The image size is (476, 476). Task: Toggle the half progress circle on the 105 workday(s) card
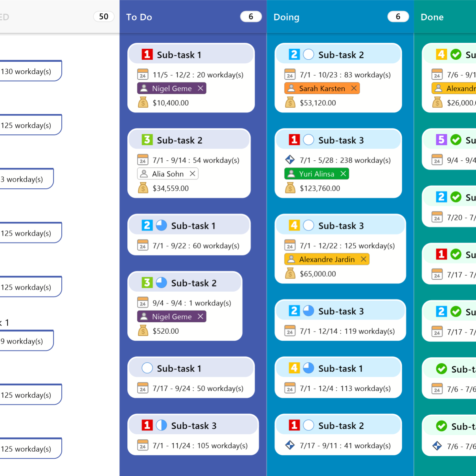point(162,425)
